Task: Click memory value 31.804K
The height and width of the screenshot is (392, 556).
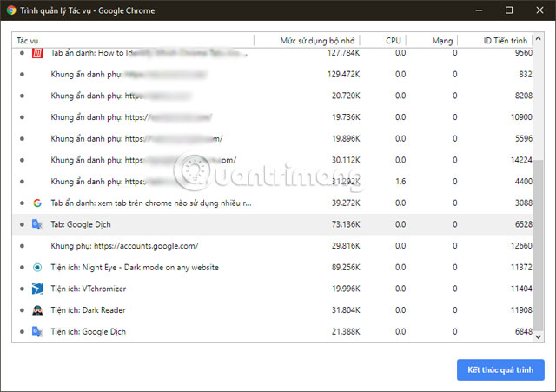Action: tap(346, 310)
